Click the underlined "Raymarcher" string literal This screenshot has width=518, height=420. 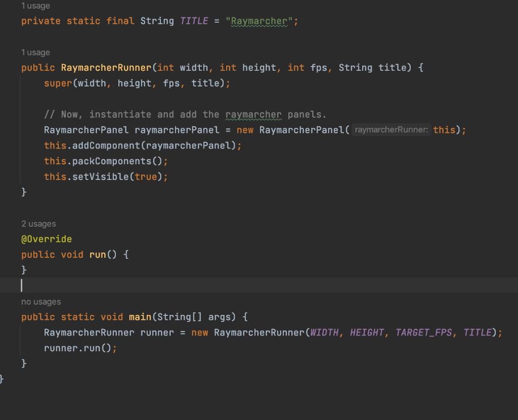tap(261, 21)
